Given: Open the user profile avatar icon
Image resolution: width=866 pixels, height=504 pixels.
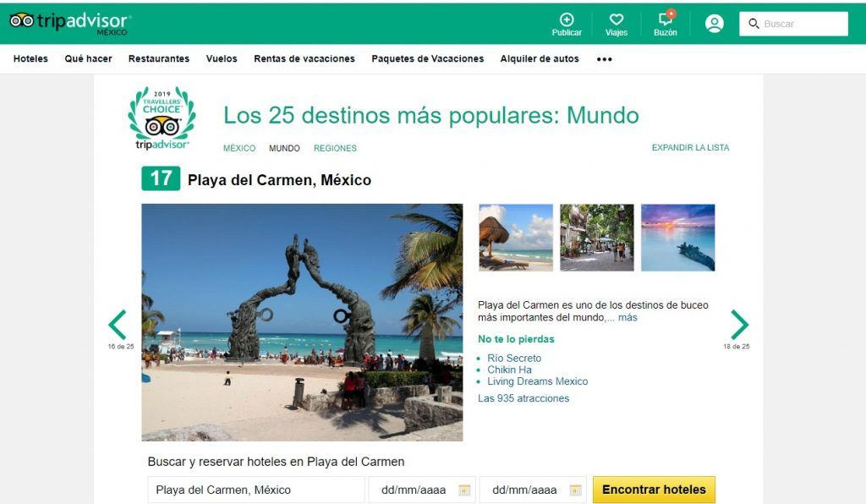Looking at the screenshot, I should [x=715, y=24].
